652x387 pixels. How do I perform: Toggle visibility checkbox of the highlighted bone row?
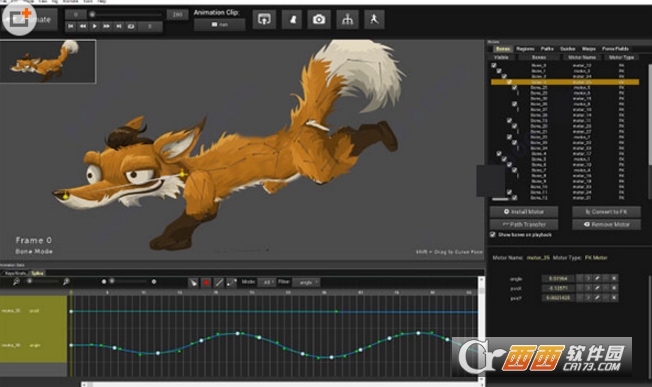pos(509,82)
